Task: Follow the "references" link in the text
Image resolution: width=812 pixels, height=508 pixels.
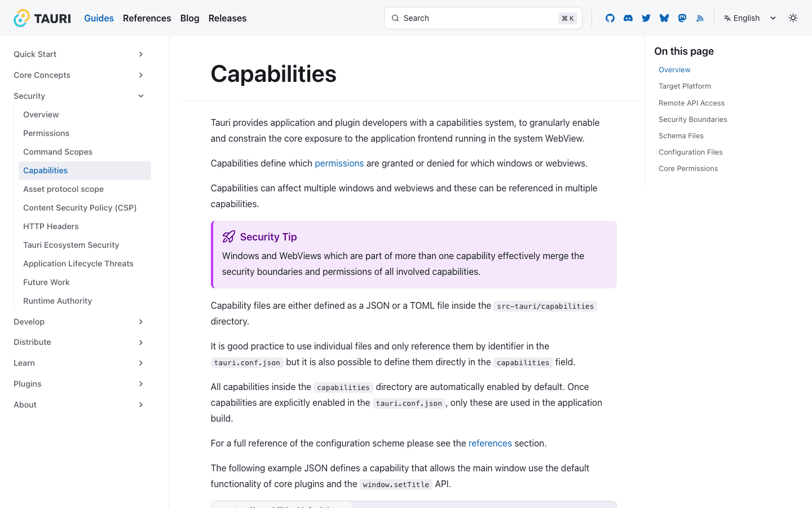Action: pos(490,443)
